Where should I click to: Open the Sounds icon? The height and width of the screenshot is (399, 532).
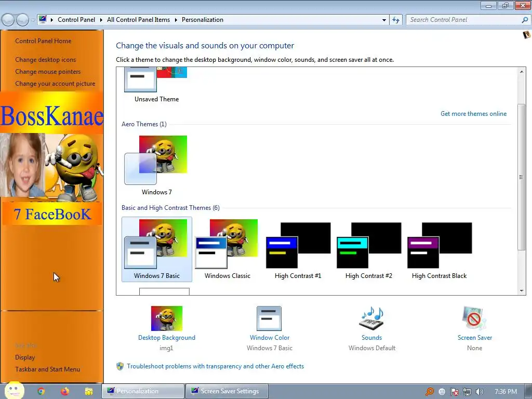coord(371,318)
